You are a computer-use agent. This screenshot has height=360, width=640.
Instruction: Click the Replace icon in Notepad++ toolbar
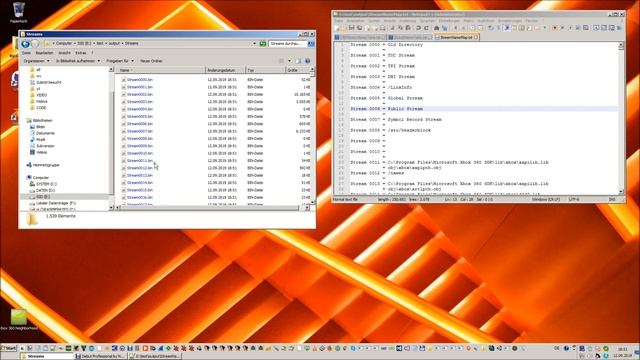coord(444,28)
